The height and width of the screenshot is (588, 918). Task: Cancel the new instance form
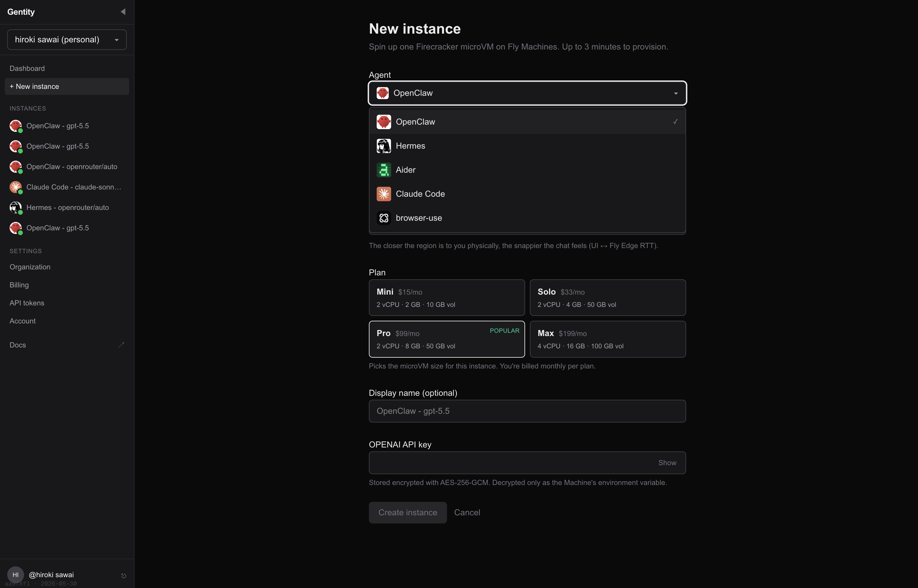(467, 512)
